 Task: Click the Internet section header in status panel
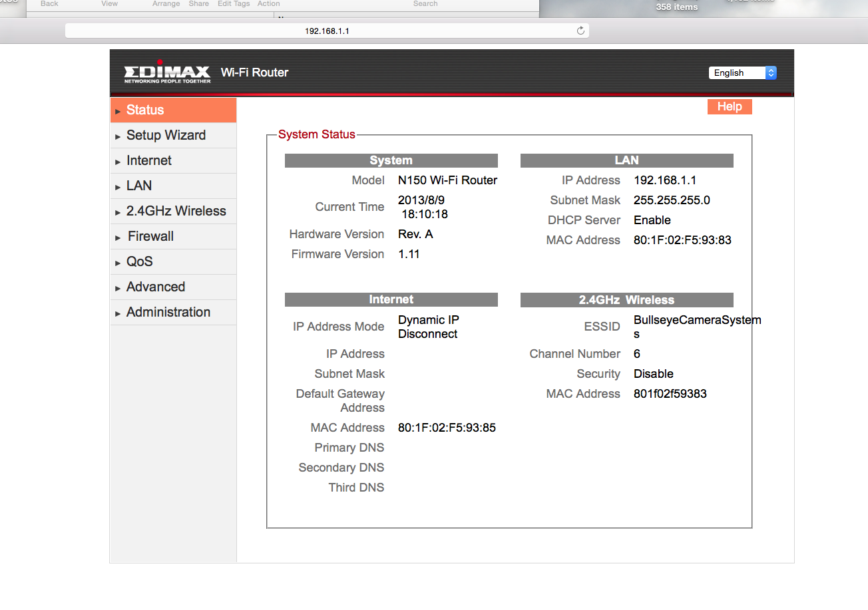[x=391, y=300]
